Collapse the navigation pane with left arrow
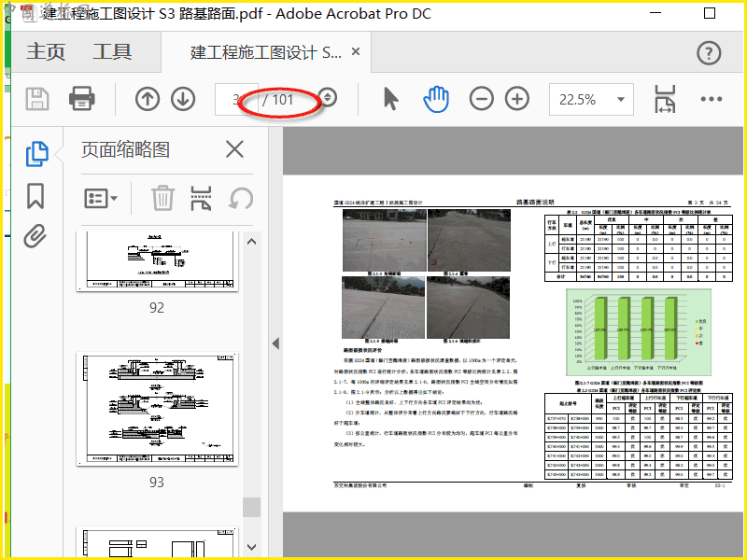This screenshot has height=560, width=747. (x=275, y=343)
